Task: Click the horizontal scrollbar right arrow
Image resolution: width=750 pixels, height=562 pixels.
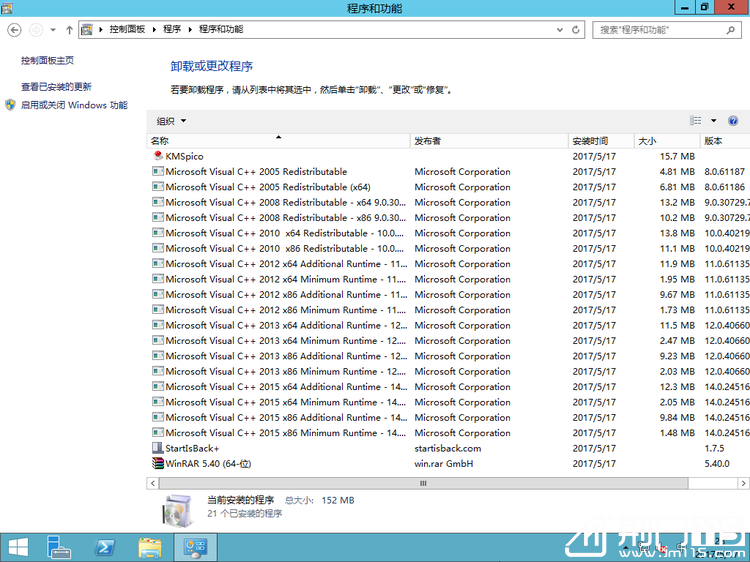Action: point(743,483)
